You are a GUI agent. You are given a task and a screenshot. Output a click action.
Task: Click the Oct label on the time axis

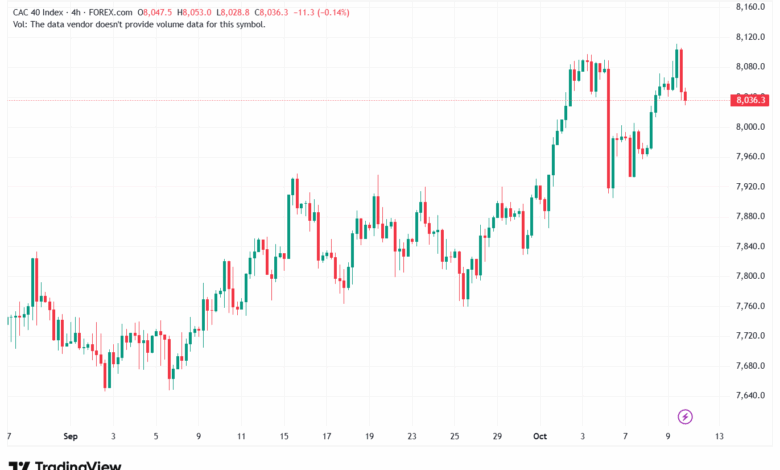[541, 437]
